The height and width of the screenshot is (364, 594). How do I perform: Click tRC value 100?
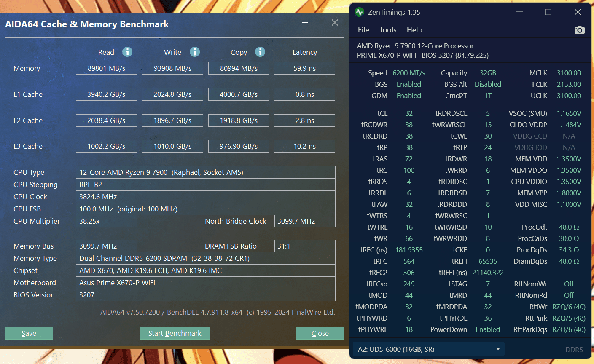coord(409,170)
